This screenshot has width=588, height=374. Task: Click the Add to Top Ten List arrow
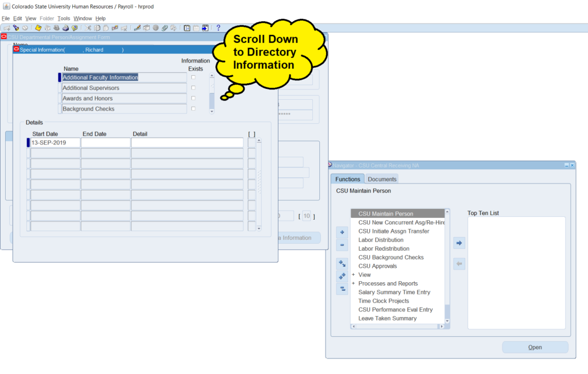click(459, 243)
